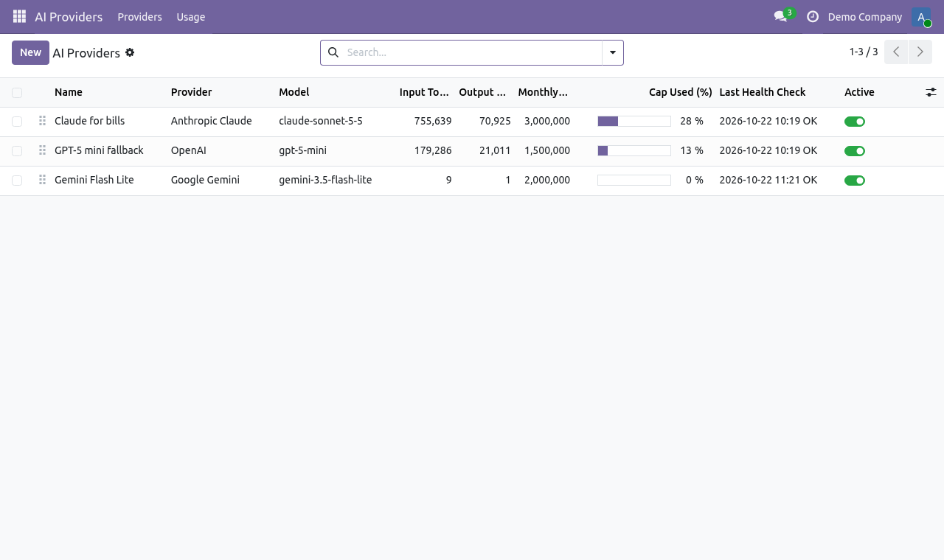The height and width of the screenshot is (560, 944).
Task: Open the apps grid home menu
Action: (x=19, y=16)
